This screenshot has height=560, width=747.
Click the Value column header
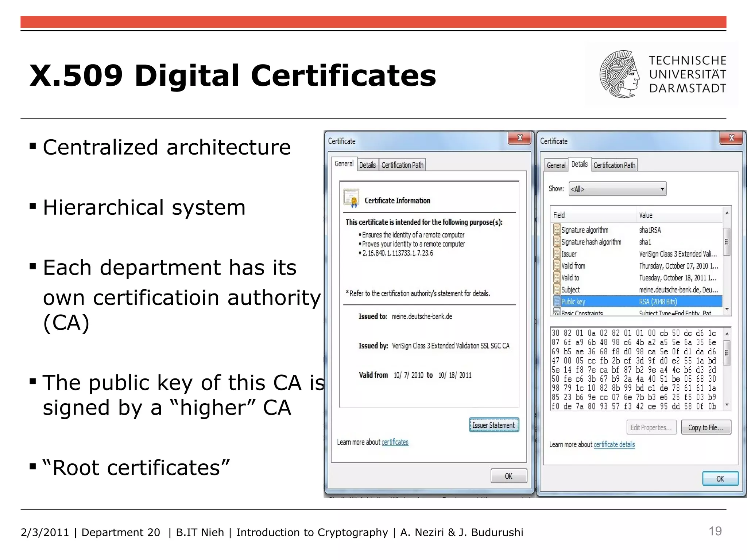(x=679, y=215)
